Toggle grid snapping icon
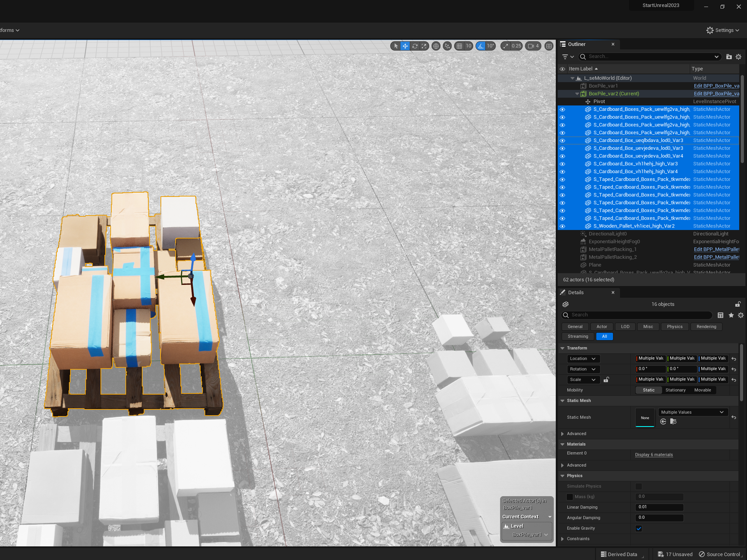The height and width of the screenshot is (560, 747). click(x=460, y=46)
